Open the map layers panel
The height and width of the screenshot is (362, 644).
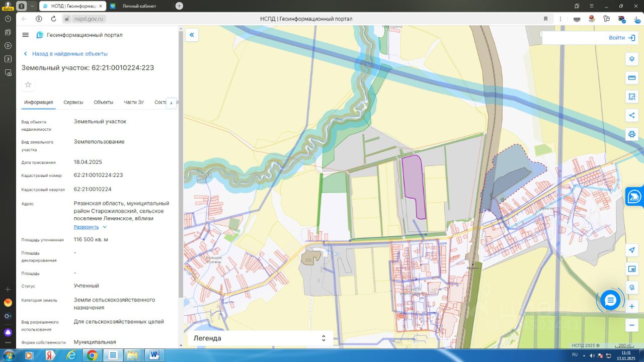(632, 59)
